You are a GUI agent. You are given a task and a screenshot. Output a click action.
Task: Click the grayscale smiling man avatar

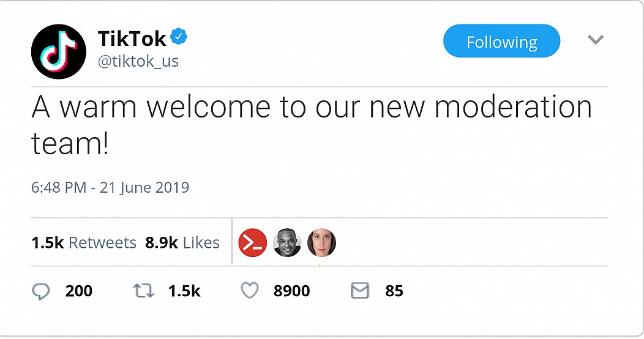pos(287,242)
